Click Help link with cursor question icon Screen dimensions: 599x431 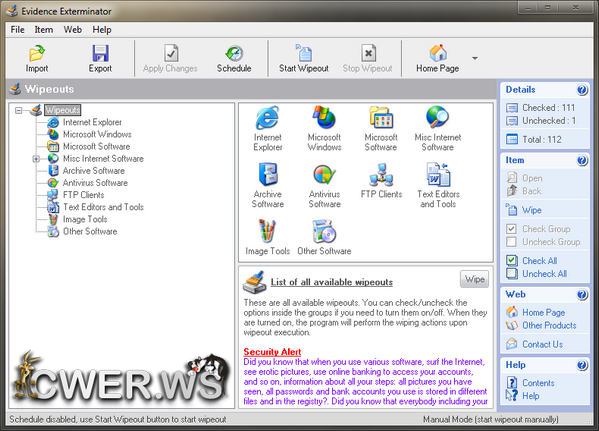[523, 396]
